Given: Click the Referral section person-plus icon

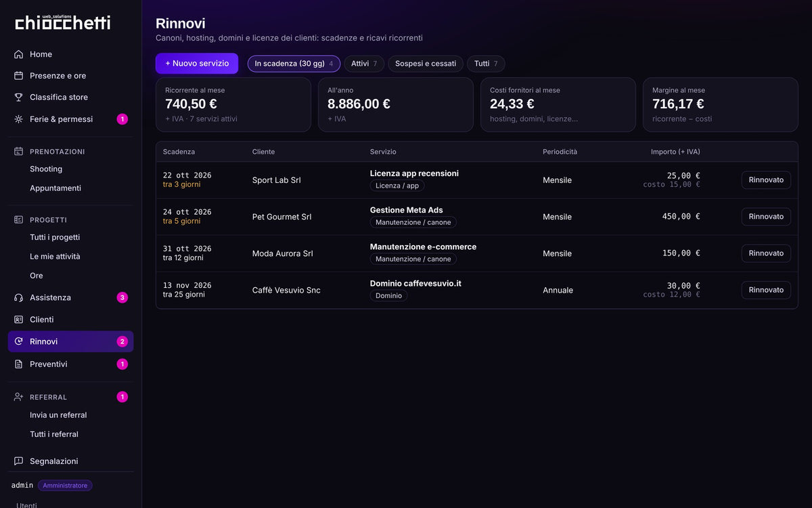Looking at the screenshot, I should point(18,397).
